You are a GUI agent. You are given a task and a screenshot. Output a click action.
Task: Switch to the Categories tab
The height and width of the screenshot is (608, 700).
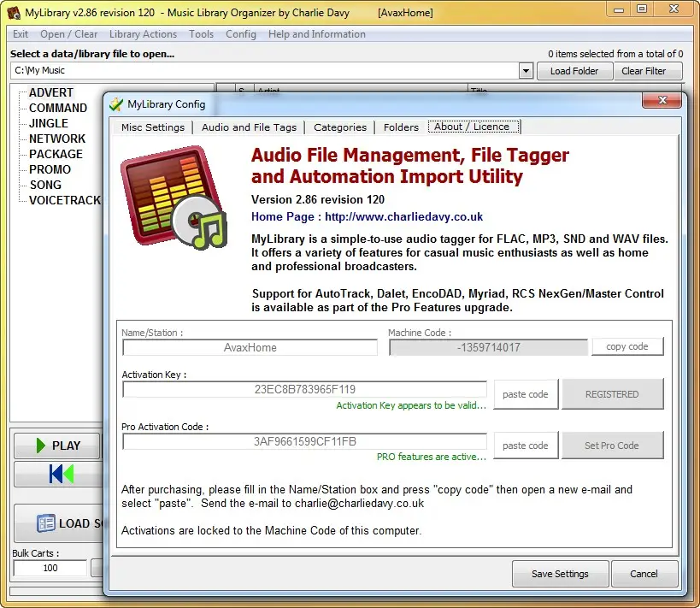point(339,127)
